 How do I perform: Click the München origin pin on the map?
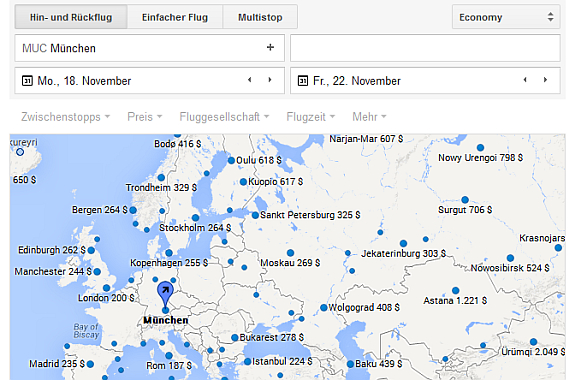pos(165,295)
